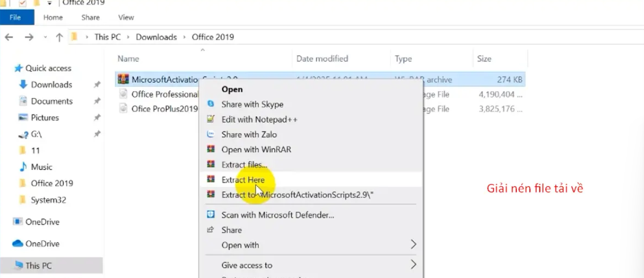Click the pin icon next to Pictures

[x=97, y=118]
